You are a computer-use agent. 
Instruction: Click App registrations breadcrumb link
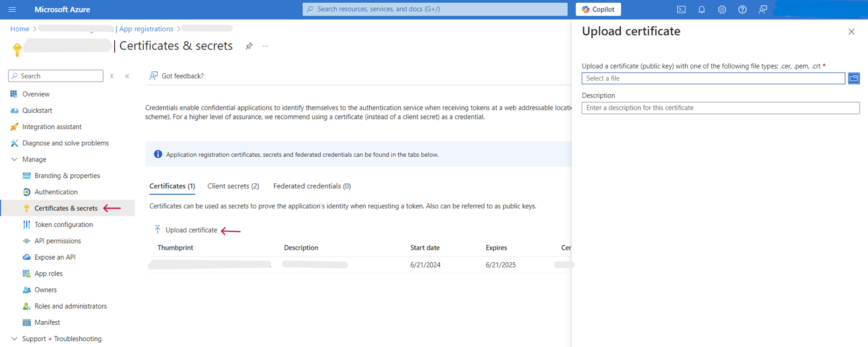pos(146,29)
